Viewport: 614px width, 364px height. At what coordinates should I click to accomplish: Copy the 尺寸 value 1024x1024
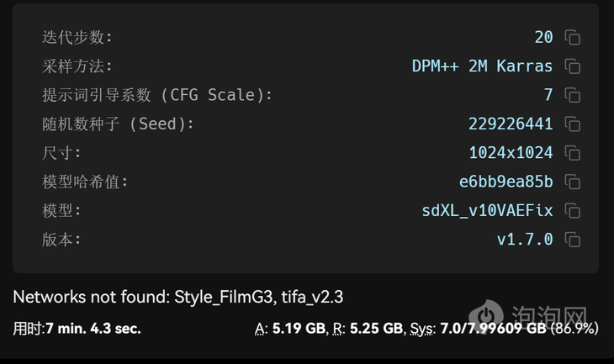pos(573,153)
